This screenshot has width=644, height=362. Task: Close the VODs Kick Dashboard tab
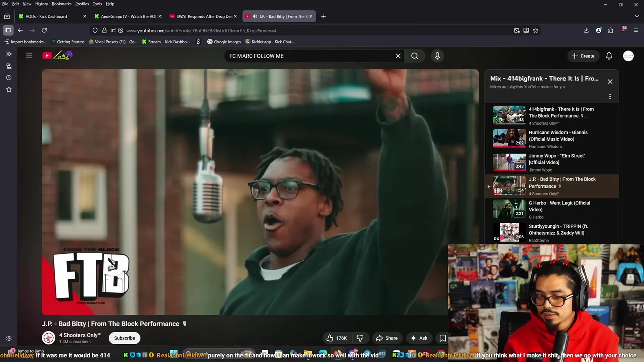pyautogui.click(x=85, y=16)
